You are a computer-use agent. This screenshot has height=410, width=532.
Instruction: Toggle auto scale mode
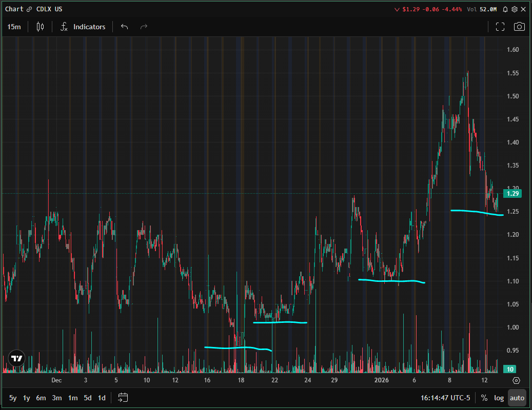(x=517, y=398)
